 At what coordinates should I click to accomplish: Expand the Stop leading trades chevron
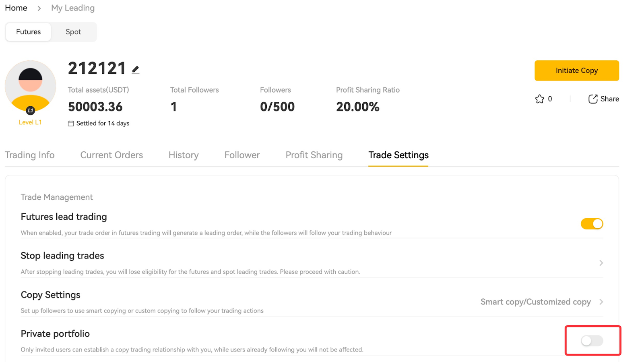(x=601, y=263)
